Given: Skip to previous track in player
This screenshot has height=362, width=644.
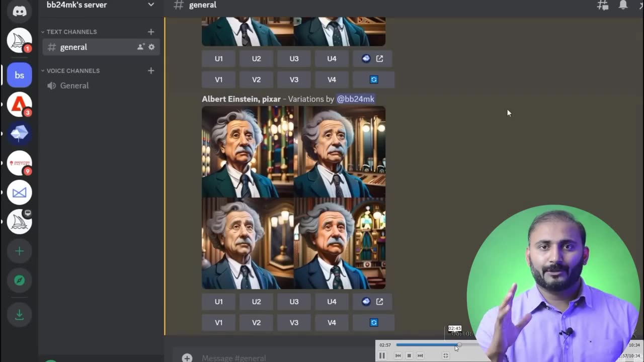Looking at the screenshot, I should click(x=398, y=355).
